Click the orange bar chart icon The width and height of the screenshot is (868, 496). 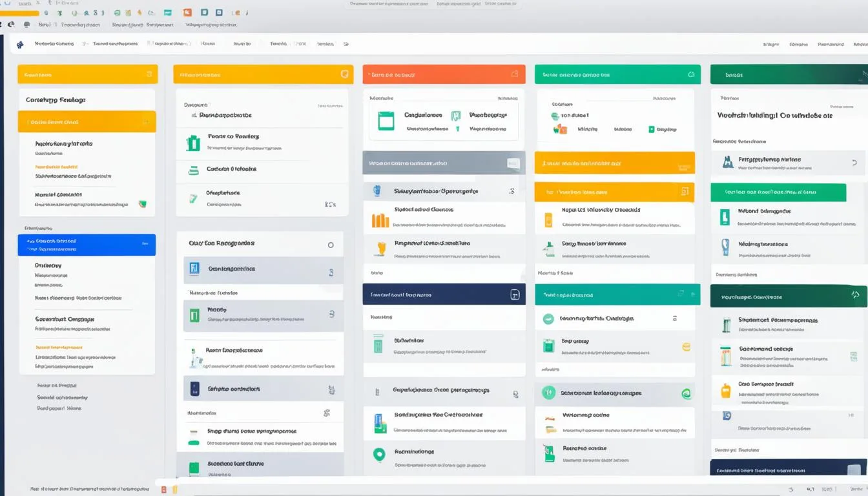click(380, 221)
